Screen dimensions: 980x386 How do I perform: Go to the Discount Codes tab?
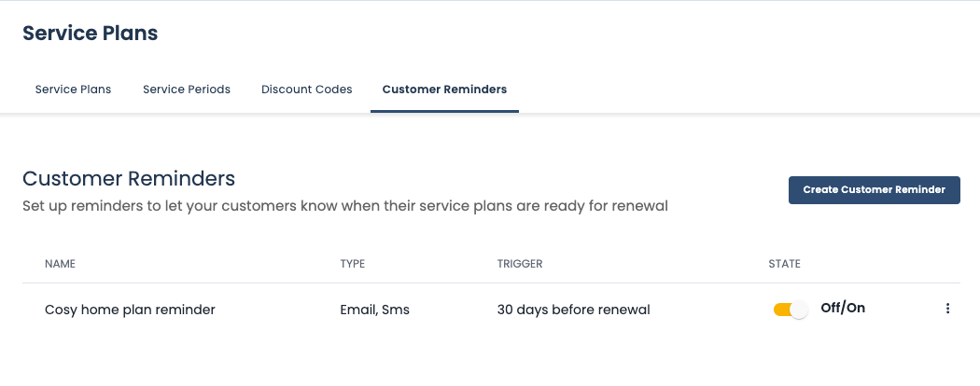point(307,90)
